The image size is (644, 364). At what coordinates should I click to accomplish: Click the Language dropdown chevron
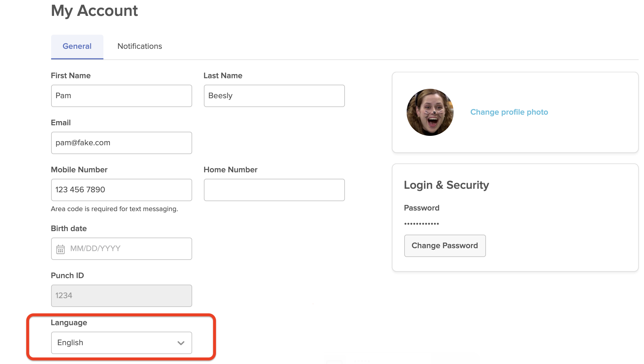[180, 343]
